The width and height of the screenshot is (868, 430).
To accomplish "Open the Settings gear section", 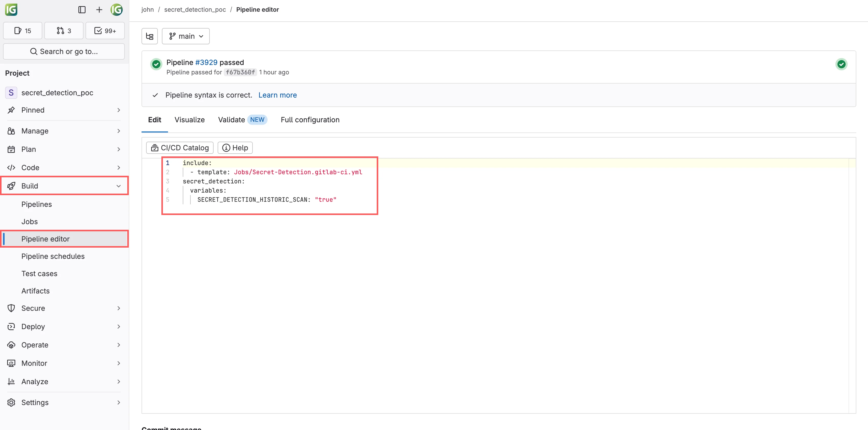I will pos(35,402).
